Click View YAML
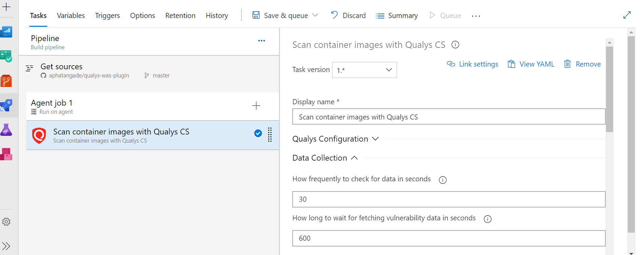Image resolution: width=644 pixels, height=255 pixels. click(531, 64)
